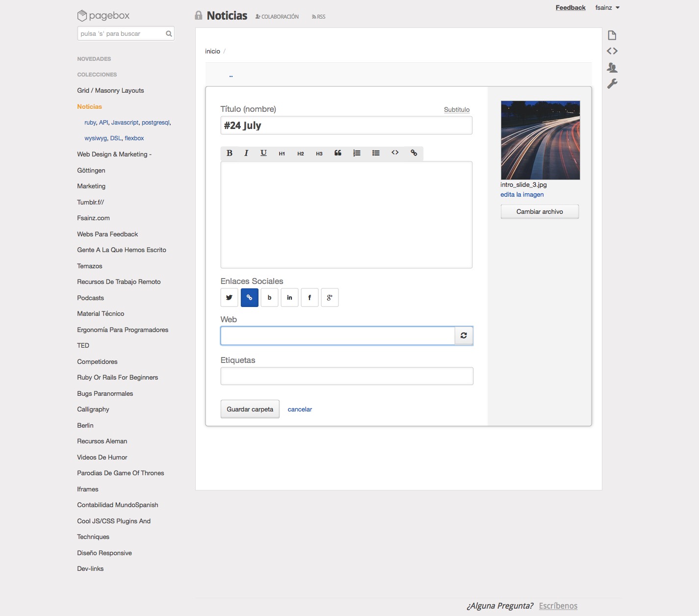Open the Fsainz.com collection

[x=93, y=218]
